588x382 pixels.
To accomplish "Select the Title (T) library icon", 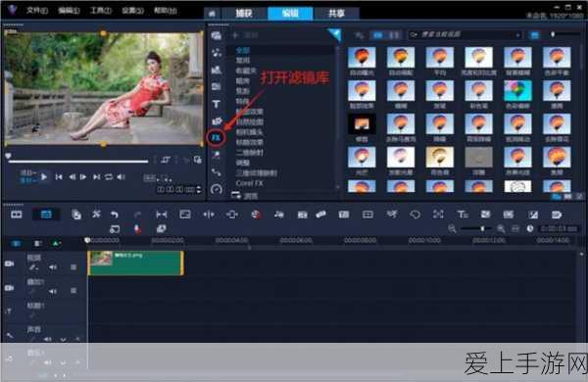I will (217, 104).
